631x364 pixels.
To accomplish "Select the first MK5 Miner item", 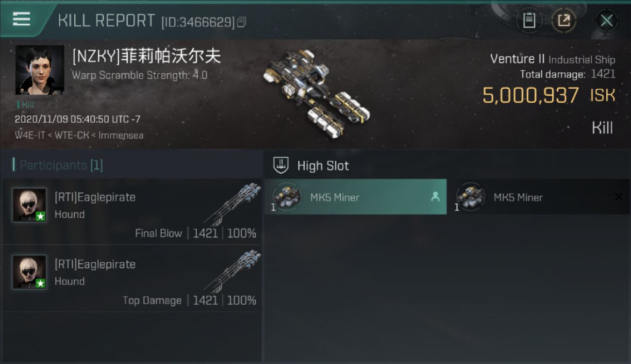I will [x=355, y=197].
